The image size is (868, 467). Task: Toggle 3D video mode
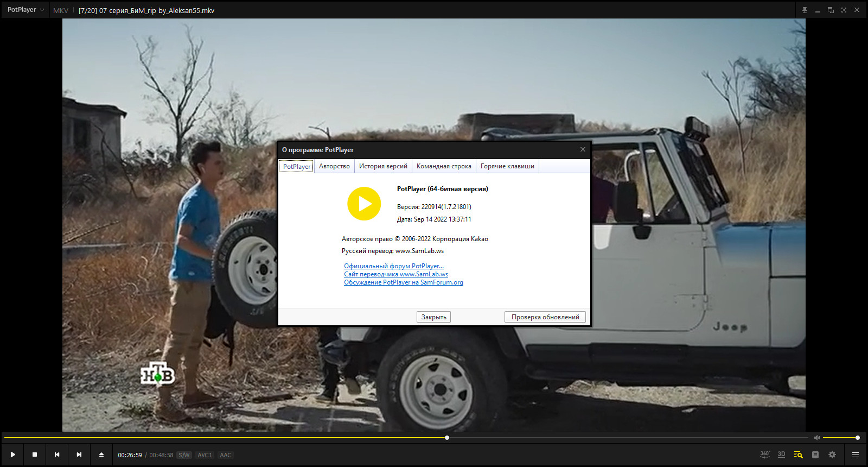click(781, 455)
